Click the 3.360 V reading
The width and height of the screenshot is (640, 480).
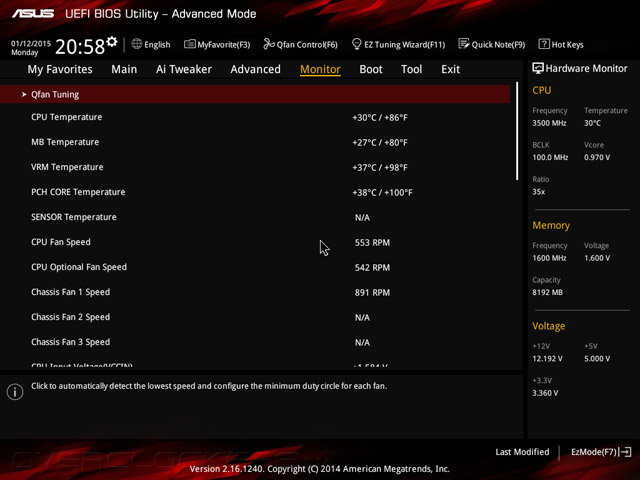545,393
